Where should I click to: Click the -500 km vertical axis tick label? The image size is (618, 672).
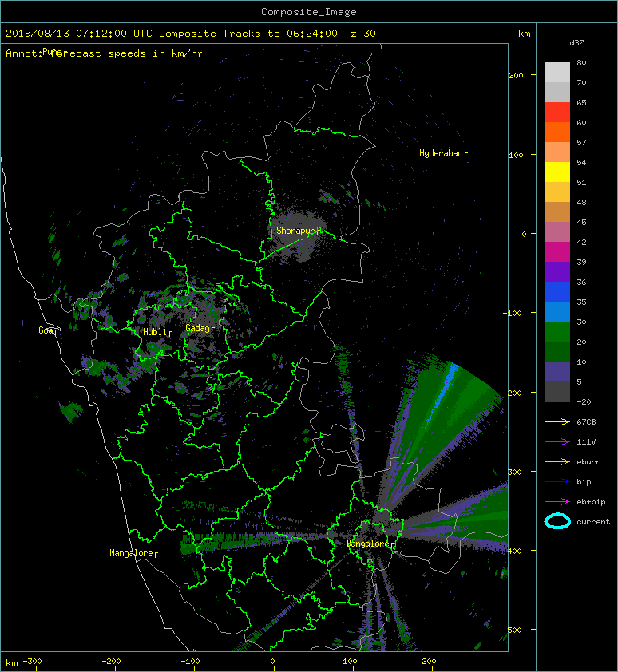tap(513, 630)
